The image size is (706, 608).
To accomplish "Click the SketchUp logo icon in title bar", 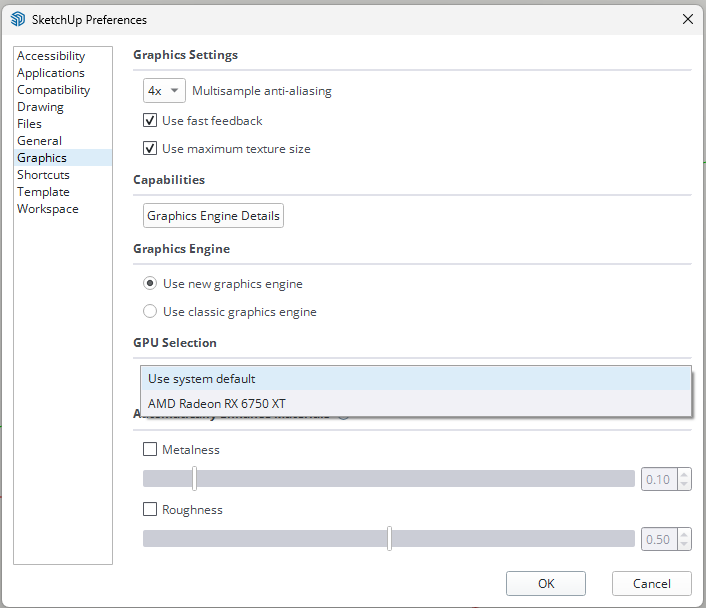I will point(18,19).
